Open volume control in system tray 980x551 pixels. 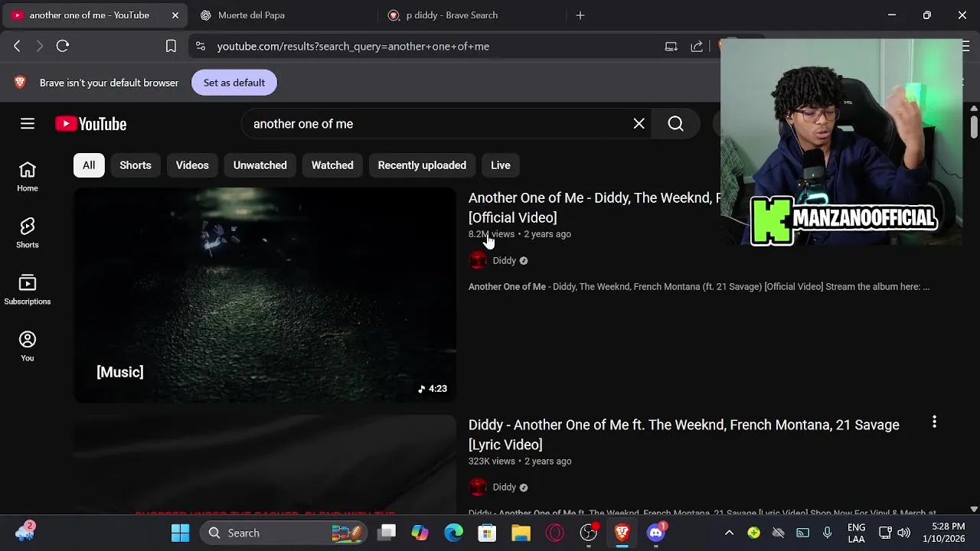click(x=903, y=533)
